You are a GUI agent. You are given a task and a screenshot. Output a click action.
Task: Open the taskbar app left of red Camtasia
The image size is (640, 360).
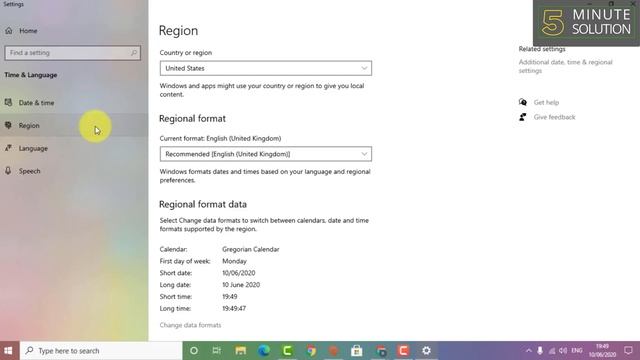(381, 351)
